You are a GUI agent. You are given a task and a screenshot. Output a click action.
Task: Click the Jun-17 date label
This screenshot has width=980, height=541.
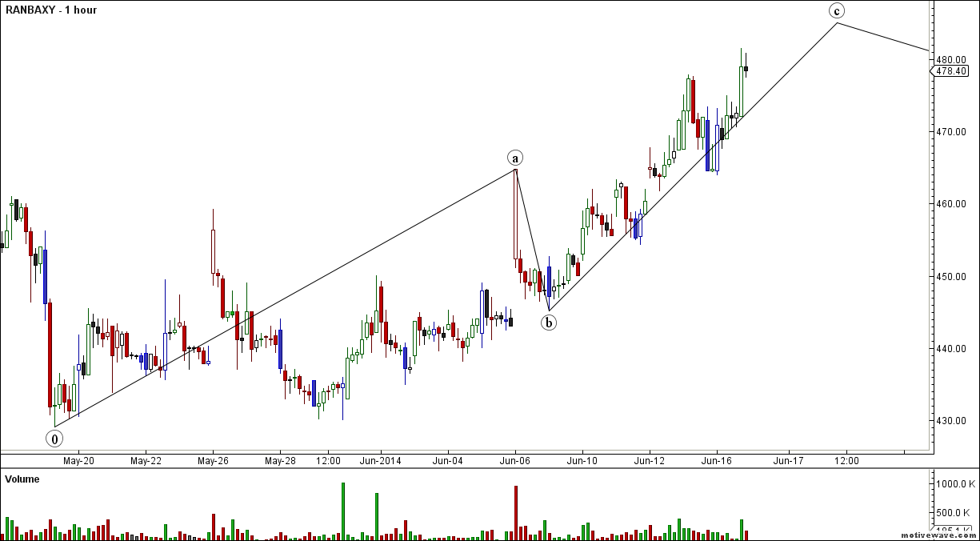tap(788, 461)
